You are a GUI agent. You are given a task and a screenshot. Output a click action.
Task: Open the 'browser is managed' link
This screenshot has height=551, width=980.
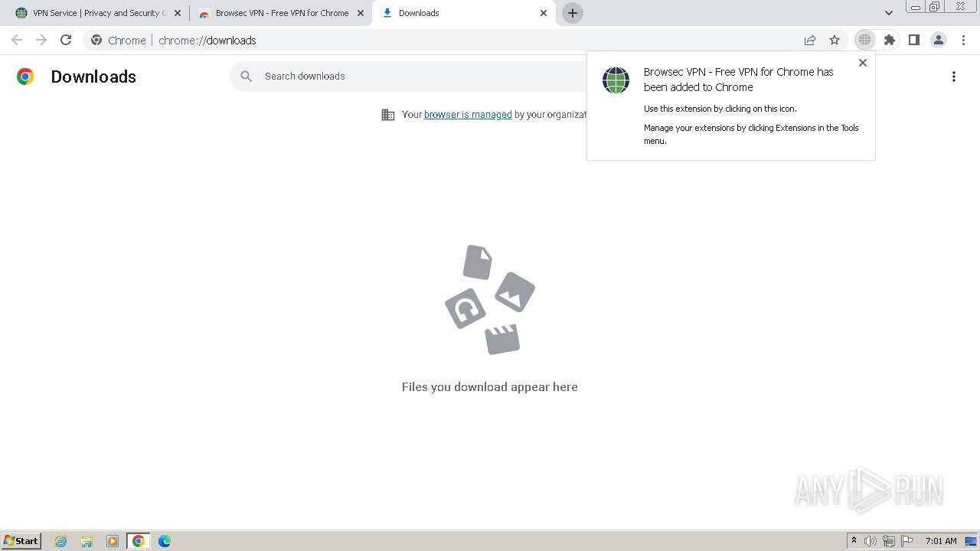click(x=468, y=115)
